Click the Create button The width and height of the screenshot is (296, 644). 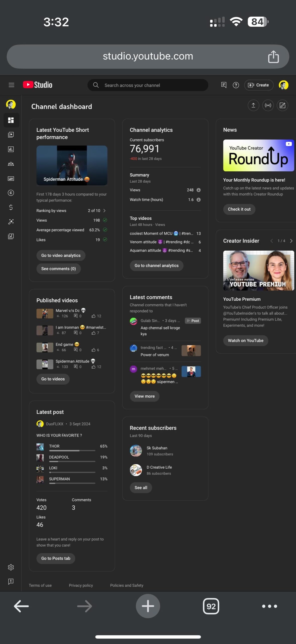pyautogui.click(x=259, y=85)
